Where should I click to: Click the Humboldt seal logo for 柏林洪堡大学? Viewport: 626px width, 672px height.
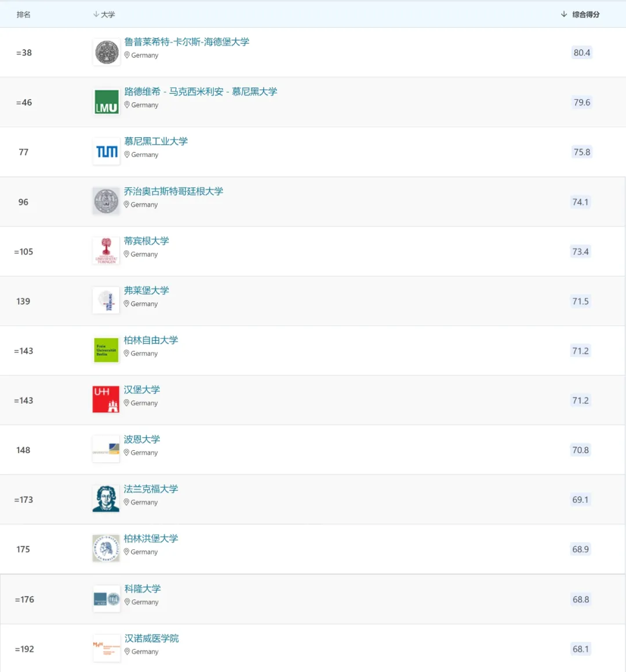click(x=106, y=549)
